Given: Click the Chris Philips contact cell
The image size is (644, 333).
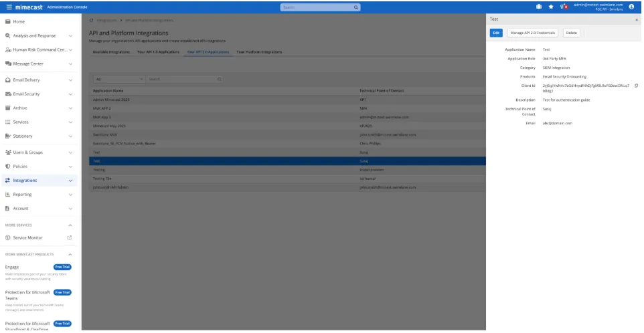Looking at the screenshot, I should 370,144.
